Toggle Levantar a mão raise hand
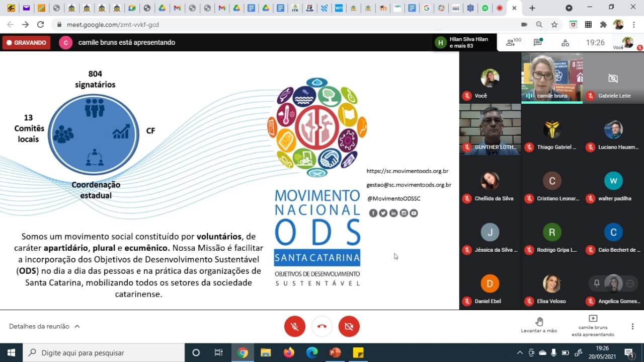 [539, 325]
